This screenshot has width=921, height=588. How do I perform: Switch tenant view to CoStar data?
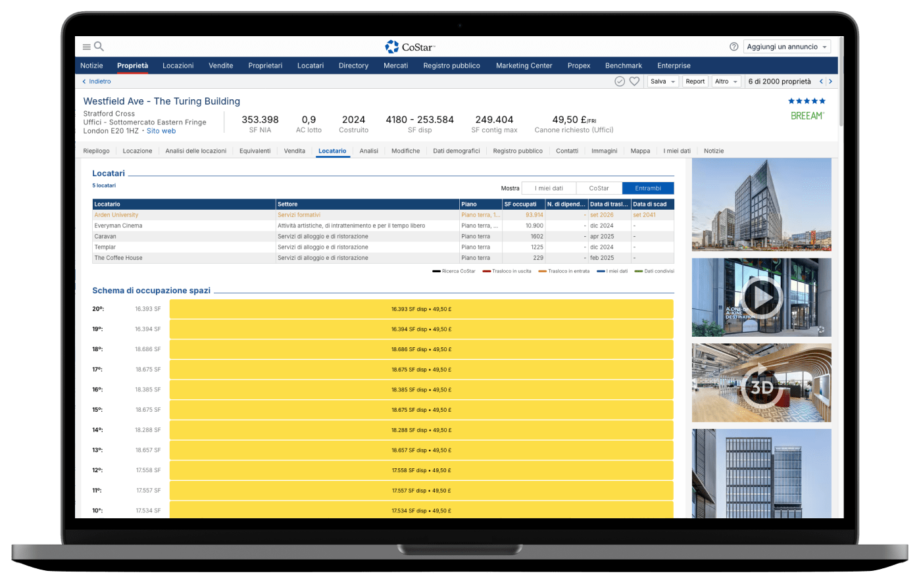pyautogui.click(x=599, y=188)
